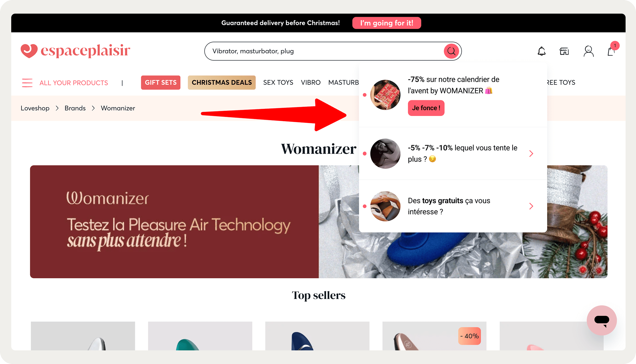Expand the toys gratuits notification chevron
This screenshot has height=364, width=636.
(x=531, y=206)
